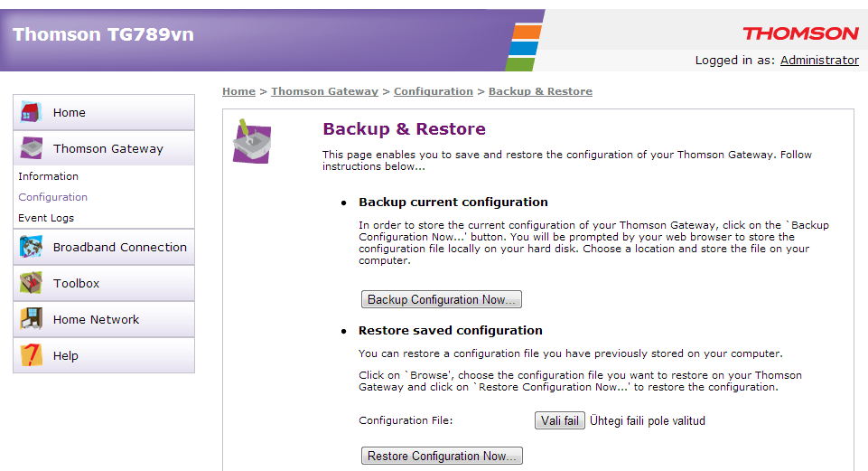868x471 pixels.
Task: Click the Home Network icon in sidebar
Action: pyautogui.click(x=31, y=319)
